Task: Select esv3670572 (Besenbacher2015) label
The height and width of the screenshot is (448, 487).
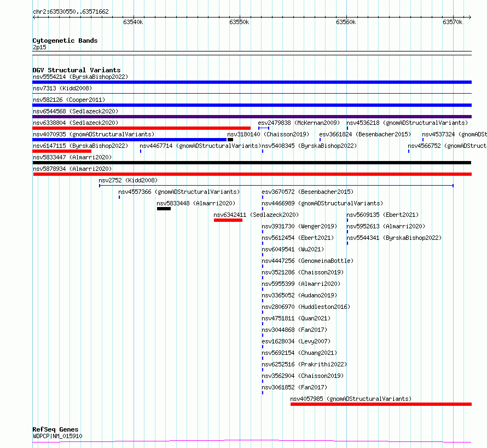Action: (x=308, y=192)
